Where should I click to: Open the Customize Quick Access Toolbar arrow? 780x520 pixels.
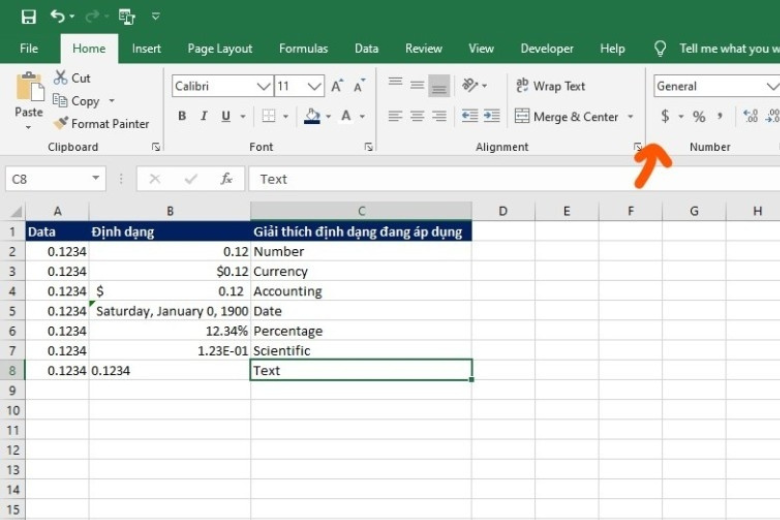(x=156, y=16)
